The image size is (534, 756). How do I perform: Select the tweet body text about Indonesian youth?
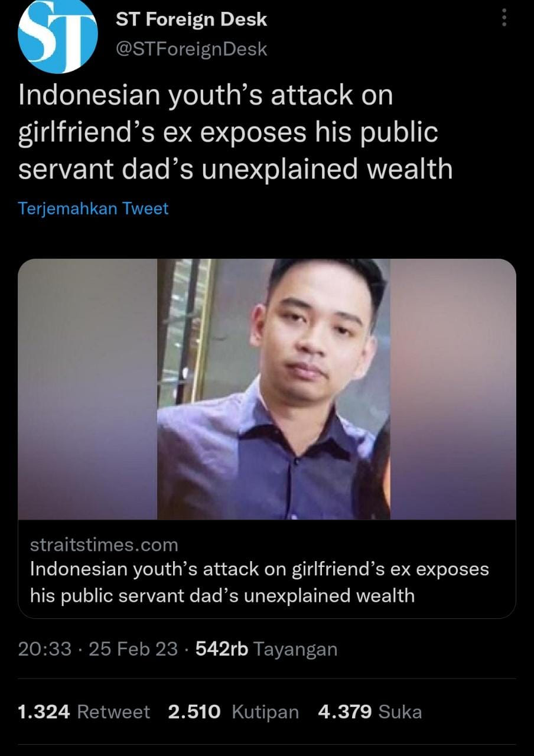[x=236, y=132]
